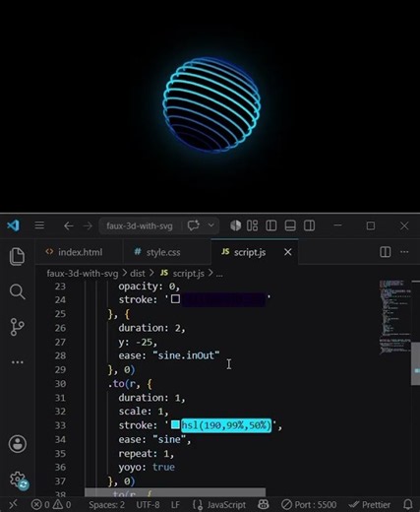Change encoding via UTF-8 status item
This screenshot has height=512, width=420.
(x=148, y=504)
